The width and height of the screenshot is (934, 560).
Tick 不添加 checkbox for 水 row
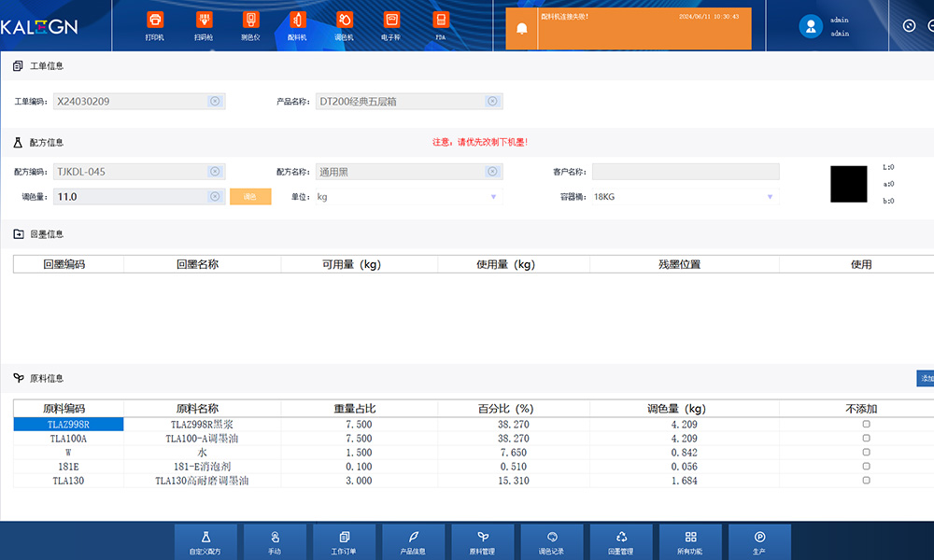(x=866, y=453)
